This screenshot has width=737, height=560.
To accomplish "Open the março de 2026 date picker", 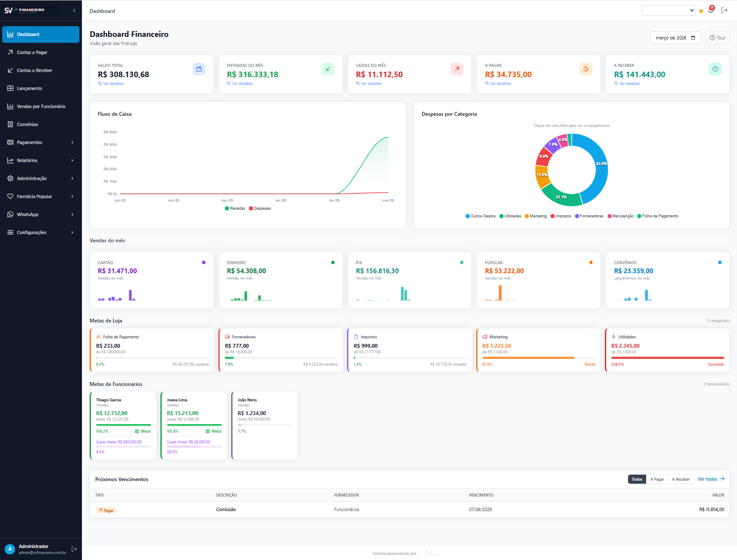I will (x=675, y=38).
